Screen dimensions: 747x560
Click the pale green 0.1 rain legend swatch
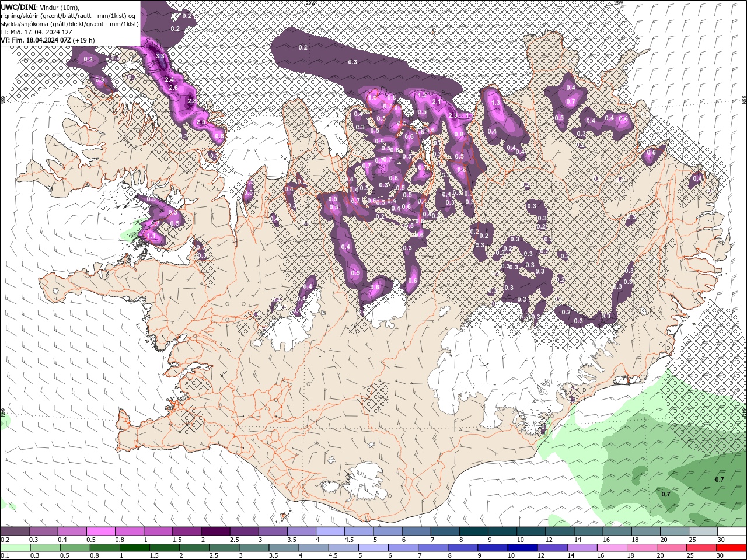tap(15, 548)
